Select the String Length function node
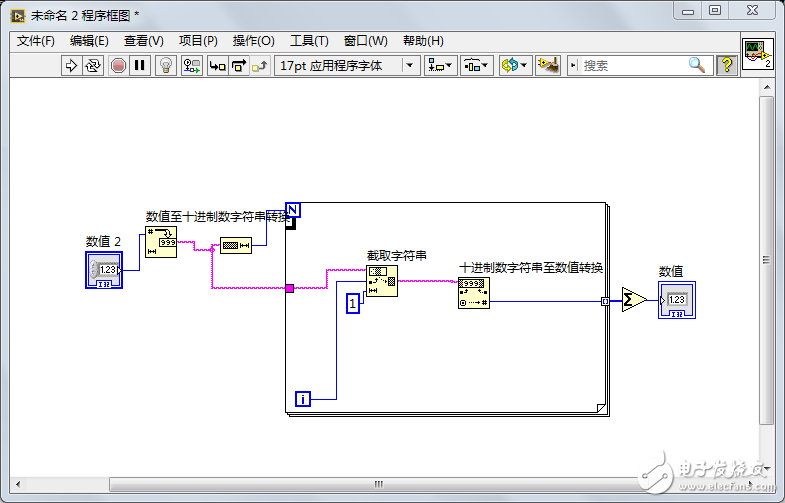785x503 pixels. [x=236, y=245]
